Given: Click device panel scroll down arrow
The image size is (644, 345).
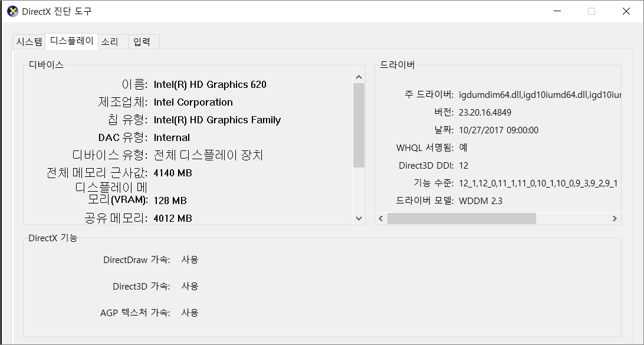Looking at the screenshot, I should tap(359, 218).
